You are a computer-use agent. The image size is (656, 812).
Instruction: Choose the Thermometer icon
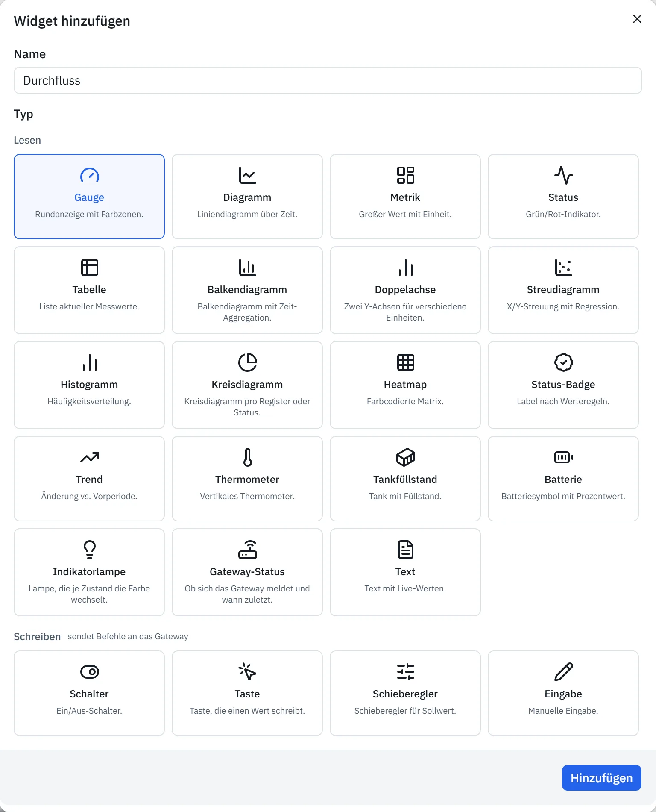click(x=247, y=457)
